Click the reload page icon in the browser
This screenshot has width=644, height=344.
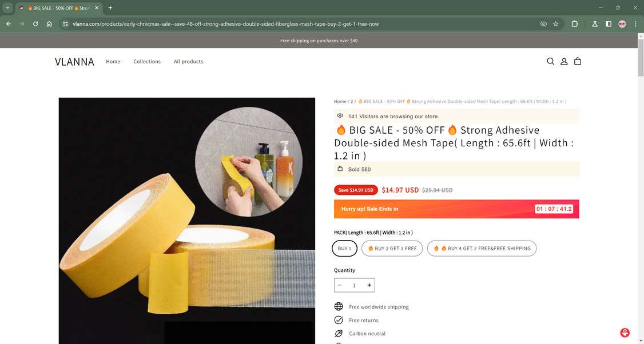[35, 24]
